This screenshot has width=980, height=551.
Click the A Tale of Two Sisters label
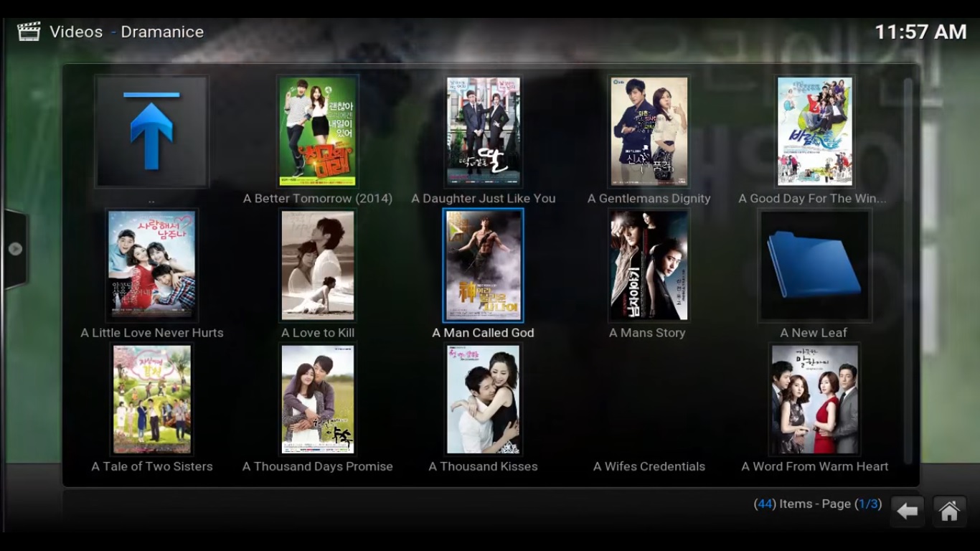(x=152, y=466)
